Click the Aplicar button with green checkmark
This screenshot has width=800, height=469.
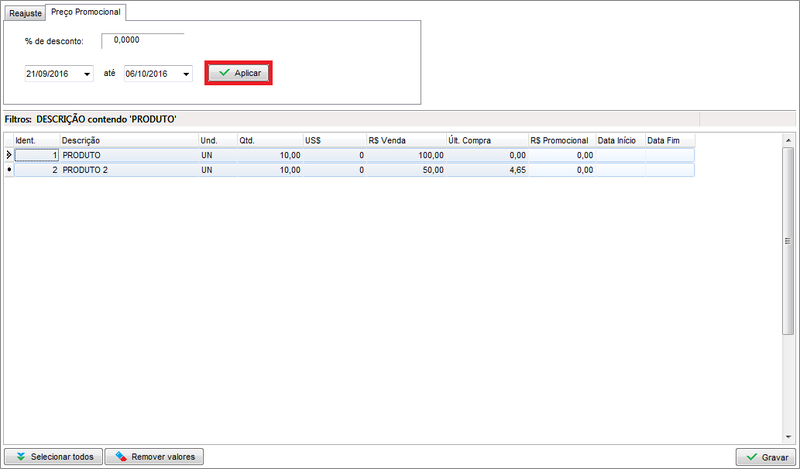coord(239,73)
